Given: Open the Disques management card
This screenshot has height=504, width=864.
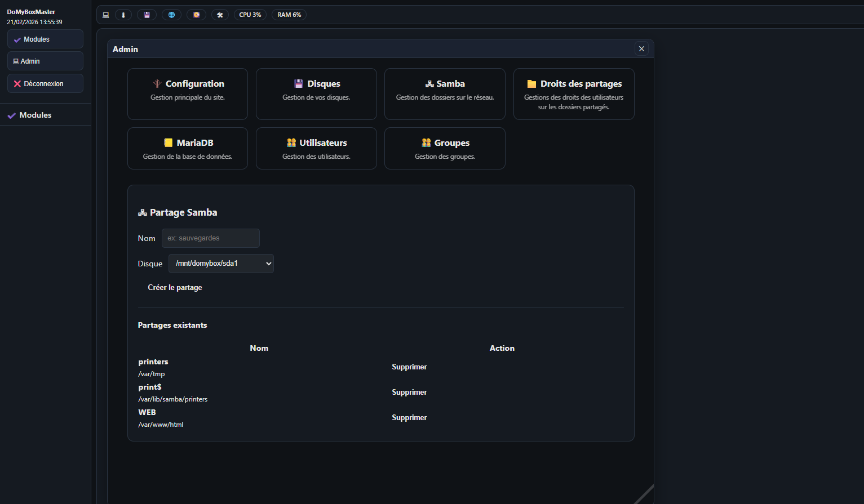Looking at the screenshot, I should [316, 93].
